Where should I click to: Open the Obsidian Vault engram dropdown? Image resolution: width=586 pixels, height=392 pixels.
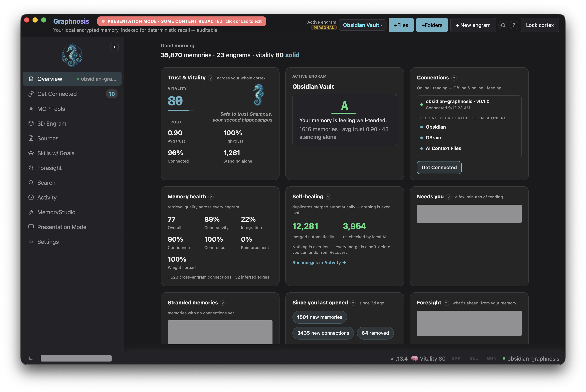(x=362, y=25)
